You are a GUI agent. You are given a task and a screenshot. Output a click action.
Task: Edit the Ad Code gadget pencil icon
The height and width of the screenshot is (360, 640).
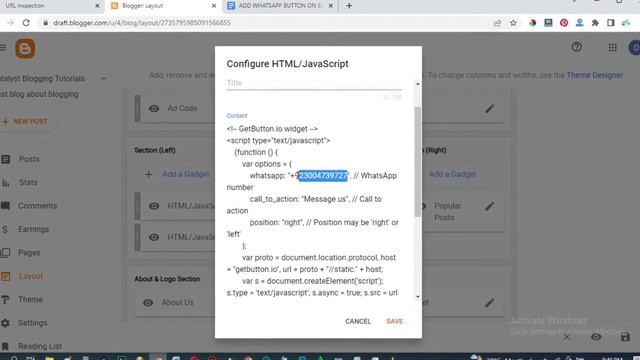click(489, 109)
